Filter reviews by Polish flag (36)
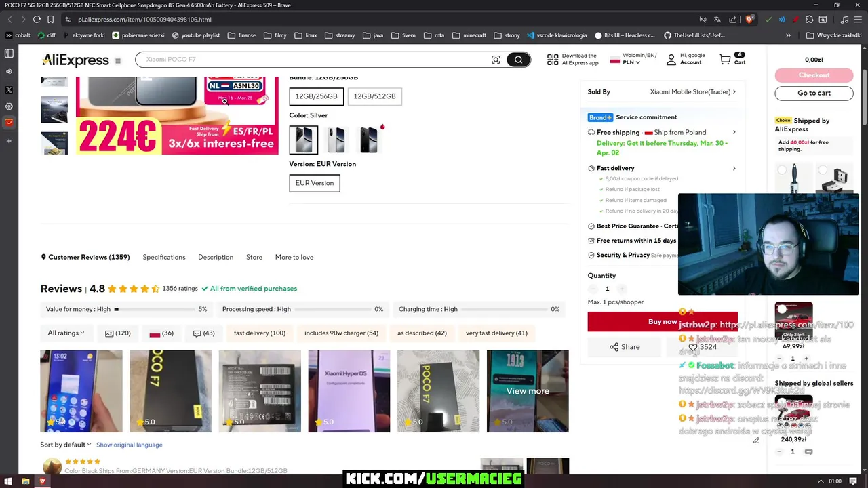This screenshot has height=488, width=868. 161,333
